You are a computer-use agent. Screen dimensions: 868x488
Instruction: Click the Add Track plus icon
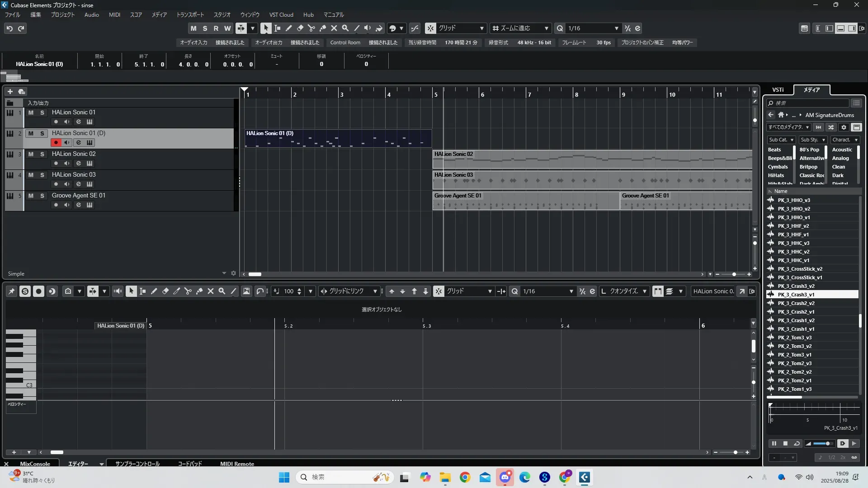click(10, 91)
